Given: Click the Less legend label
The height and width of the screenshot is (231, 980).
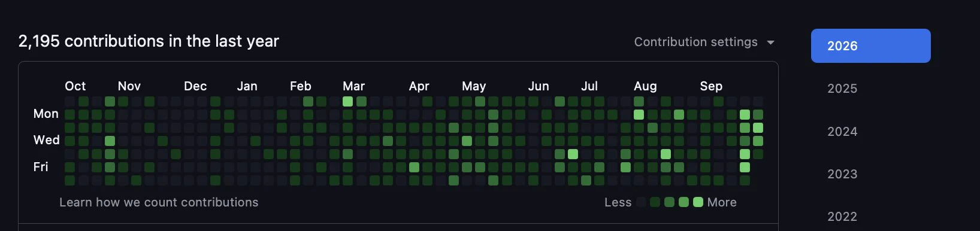Looking at the screenshot, I should coord(618,202).
